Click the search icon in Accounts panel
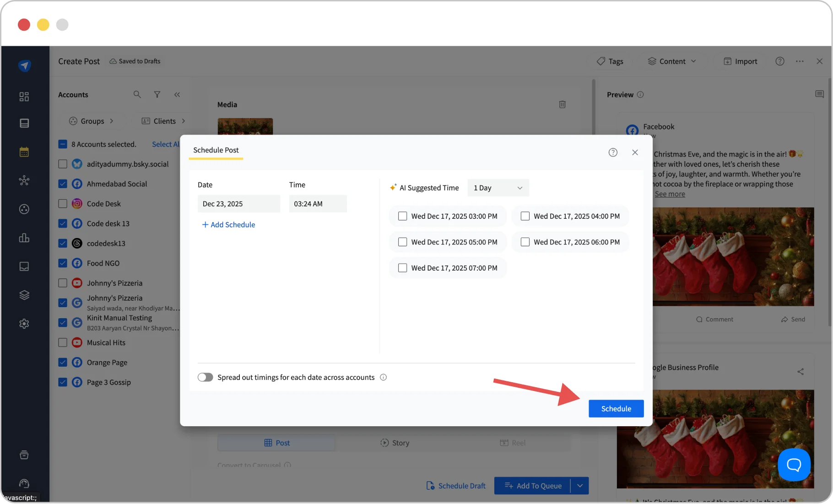This screenshot has width=833, height=504. (137, 94)
